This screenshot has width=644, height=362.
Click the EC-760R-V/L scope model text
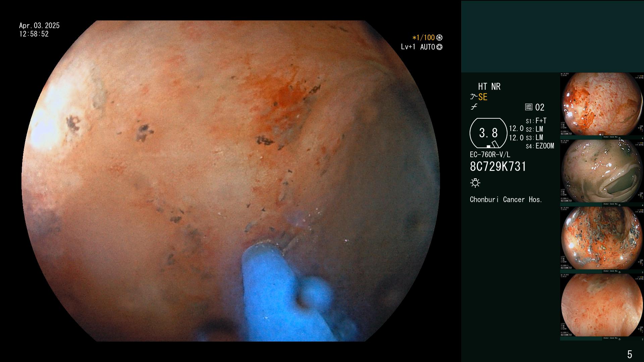(x=490, y=155)
